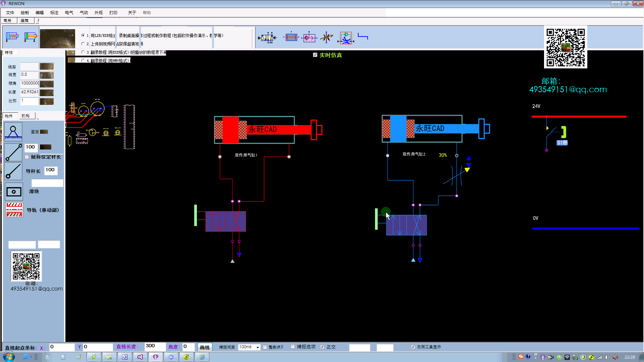Viewport: 644px width, 362px height.
Task: Choose the linkage rod with joints icon
Action: click(x=13, y=153)
